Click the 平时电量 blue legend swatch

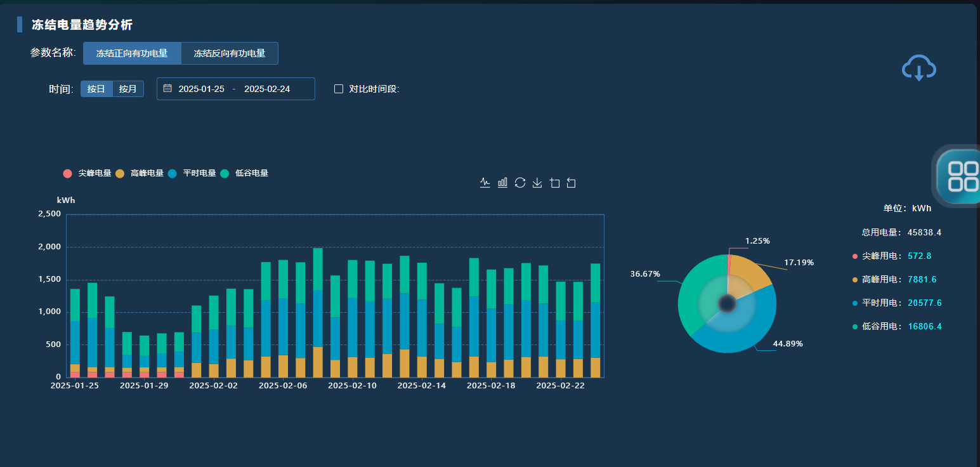[173, 173]
